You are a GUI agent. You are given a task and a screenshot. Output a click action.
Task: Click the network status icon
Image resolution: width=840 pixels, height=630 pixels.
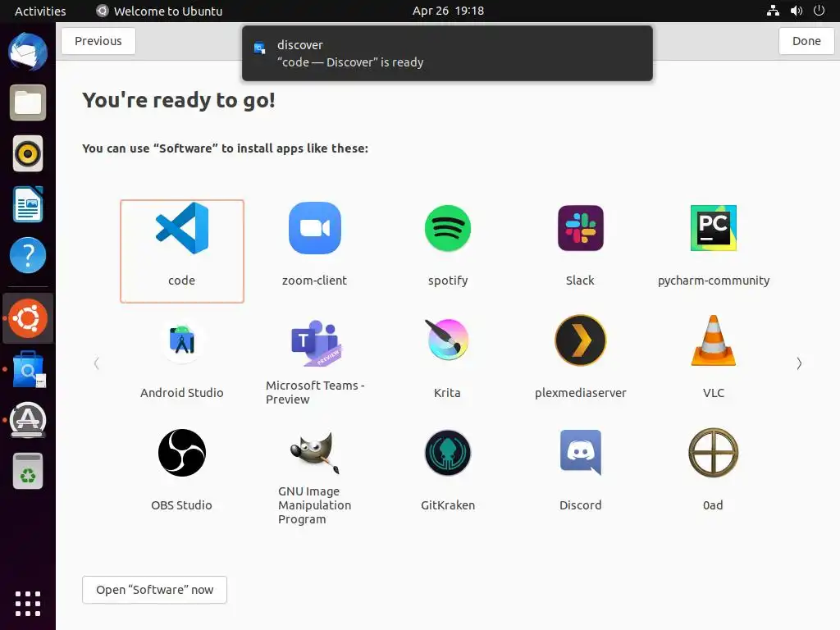pyautogui.click(x=773, y=11)
